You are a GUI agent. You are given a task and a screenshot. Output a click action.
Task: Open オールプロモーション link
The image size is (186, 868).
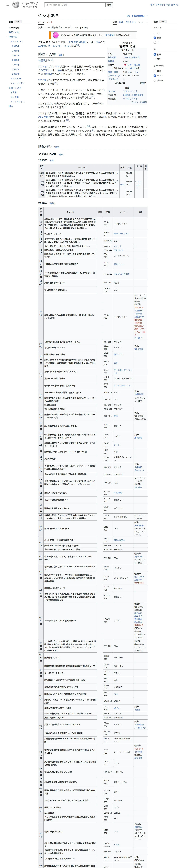coord(60,46)
